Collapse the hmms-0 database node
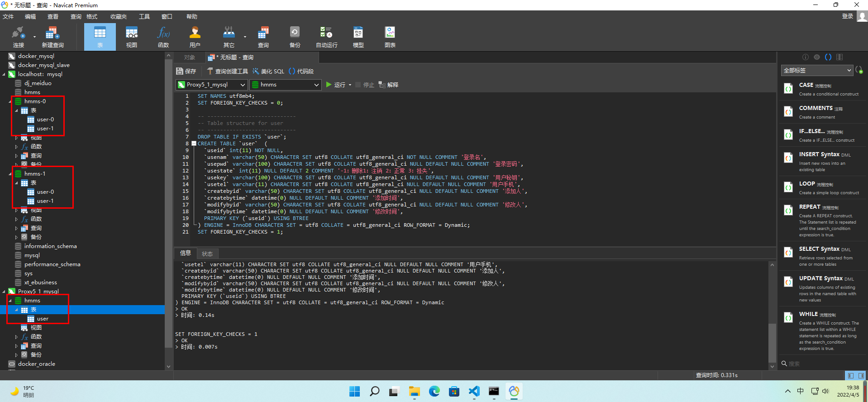This screenshot has width=868, height=402. [x=10, y=101]
